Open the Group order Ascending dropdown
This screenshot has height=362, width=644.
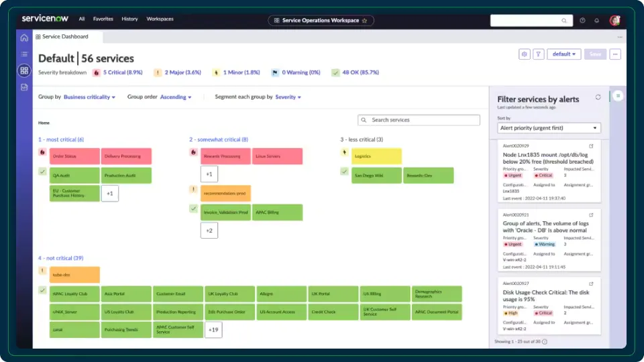coord(176,97)
